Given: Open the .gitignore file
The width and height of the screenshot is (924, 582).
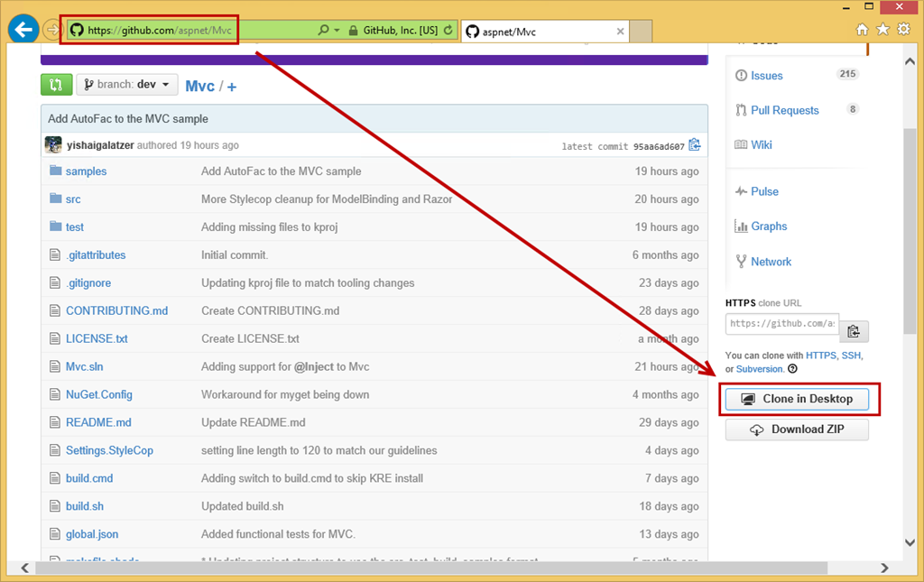Looking at the screenshot, I should click(x=88, y=282).
